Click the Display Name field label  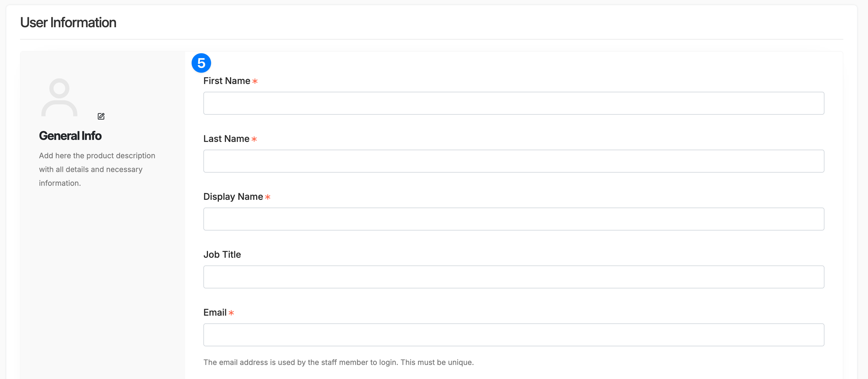233,197
